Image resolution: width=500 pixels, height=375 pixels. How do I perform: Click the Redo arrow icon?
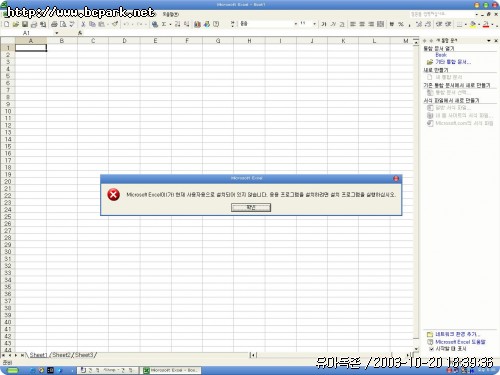point(140,24)
